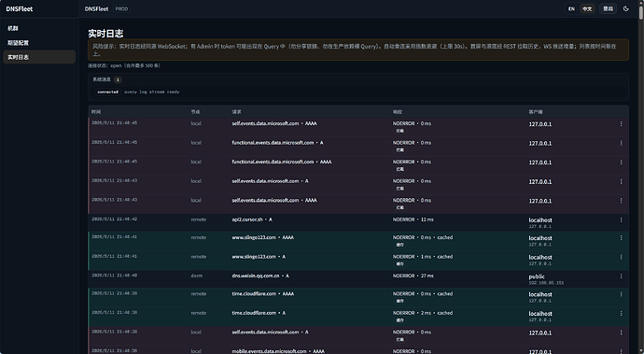Click the yellow risk warning banner
Viewport: 644px width, 354px height.
pyautogui.click(x=358, y=50)
